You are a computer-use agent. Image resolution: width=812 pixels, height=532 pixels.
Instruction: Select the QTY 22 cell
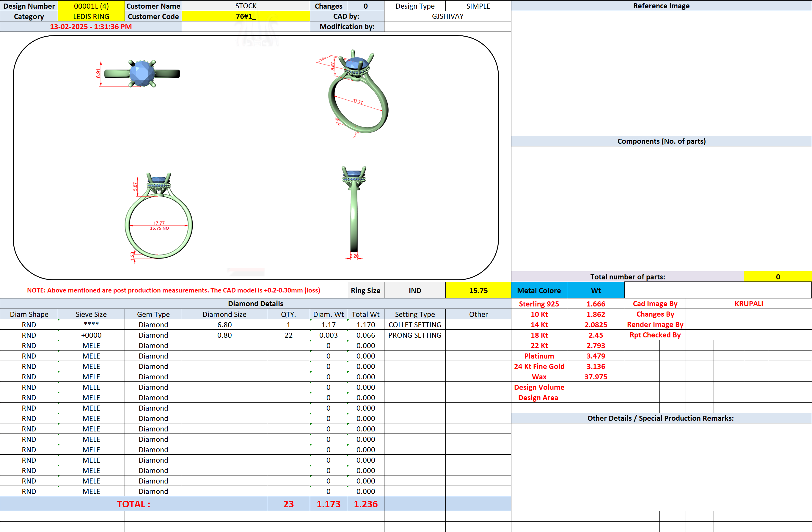coord(288,335)
